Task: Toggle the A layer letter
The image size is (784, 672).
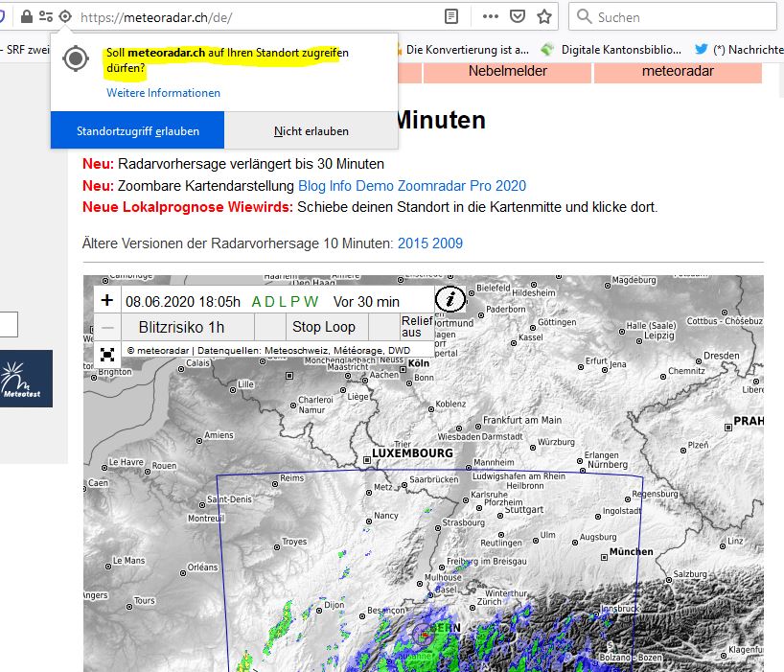Action: tap(256, 302)
